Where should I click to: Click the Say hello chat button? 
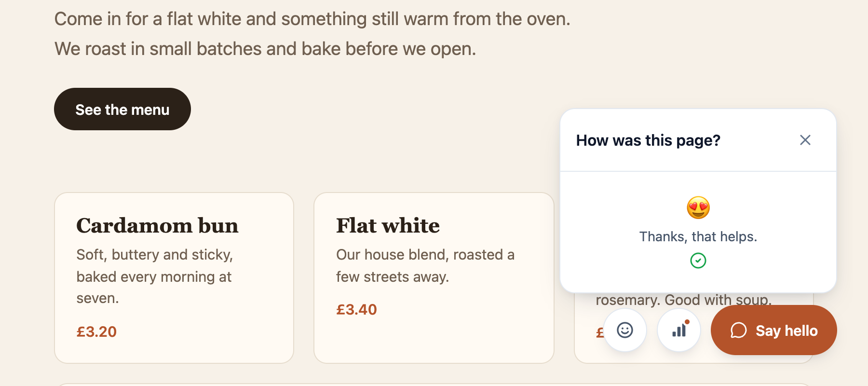(773, 330)
